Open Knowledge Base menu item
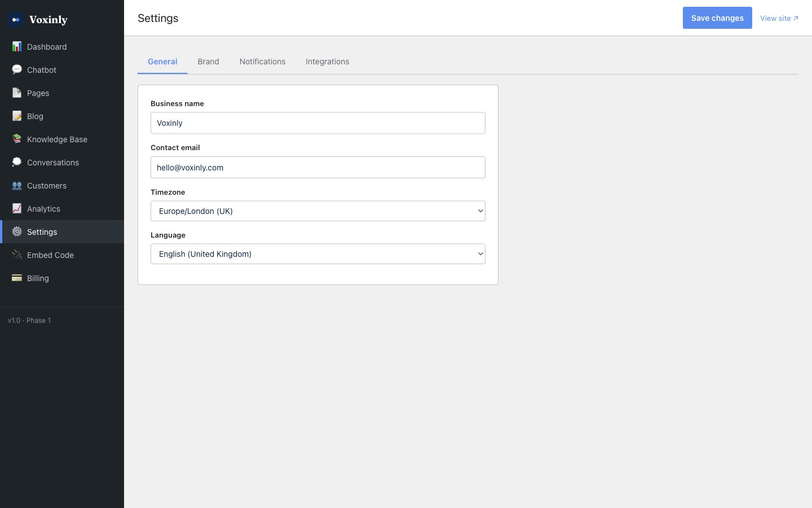Viewport: 812px width, 508px height. point(62,139)
